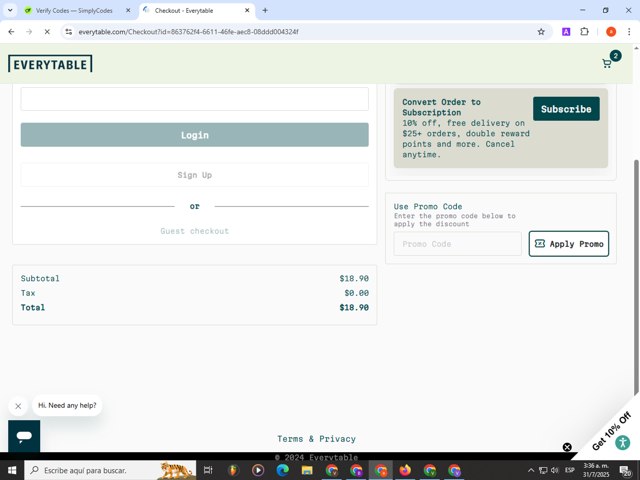The width and height of the screenshot is (640, 480).
Task: Go forward in browser history
Action: tap(29, 32)
